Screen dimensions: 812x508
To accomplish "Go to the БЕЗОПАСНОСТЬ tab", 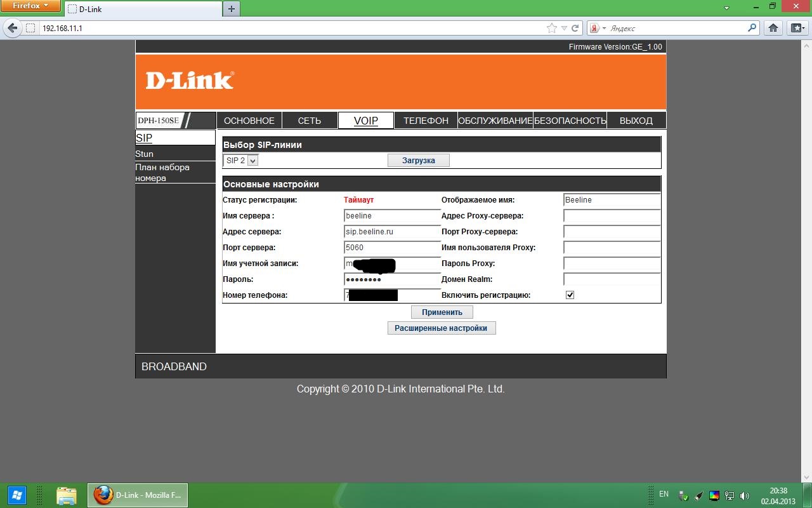I will 570,121.
